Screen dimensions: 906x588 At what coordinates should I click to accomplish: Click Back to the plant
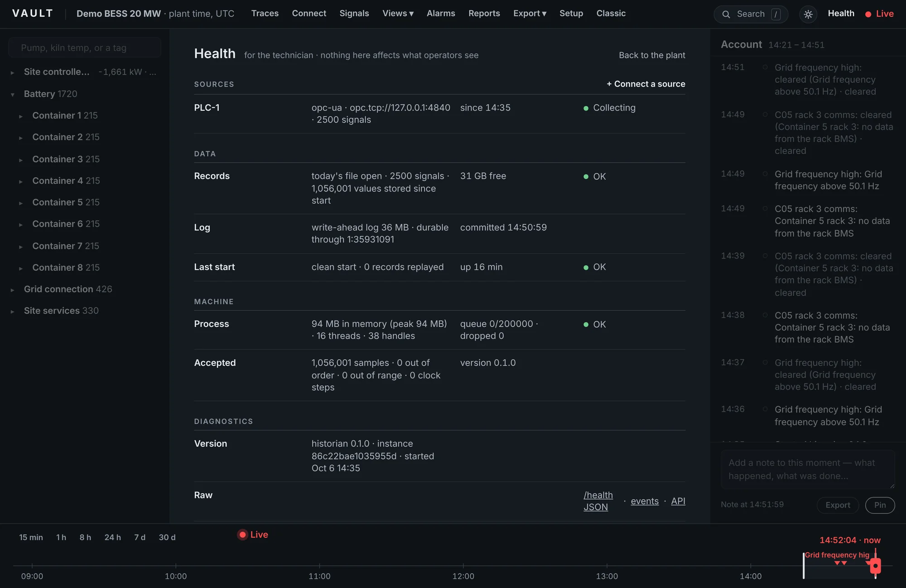tap(652, 55)
